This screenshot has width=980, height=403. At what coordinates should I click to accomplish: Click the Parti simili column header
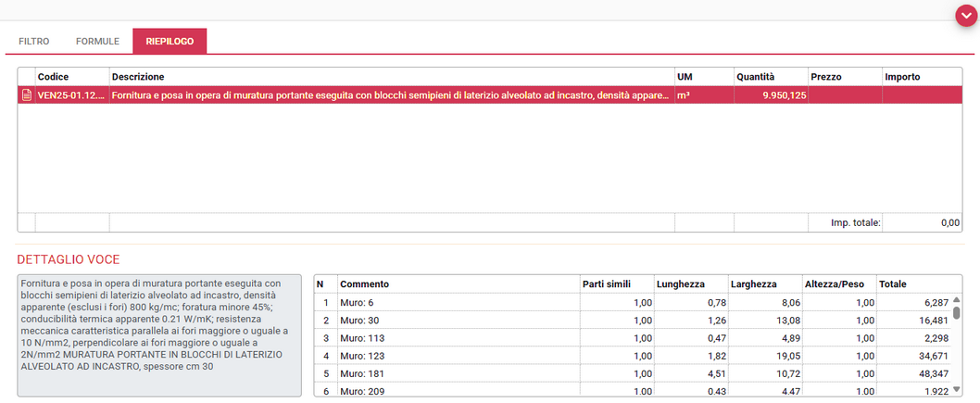point(616,283)
